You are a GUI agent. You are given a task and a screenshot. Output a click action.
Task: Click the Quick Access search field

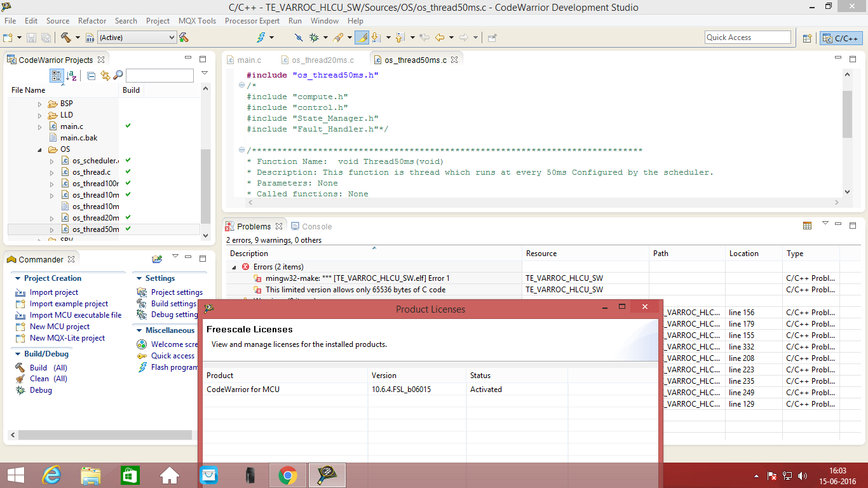pyautogui.click(x=747, y=37)
